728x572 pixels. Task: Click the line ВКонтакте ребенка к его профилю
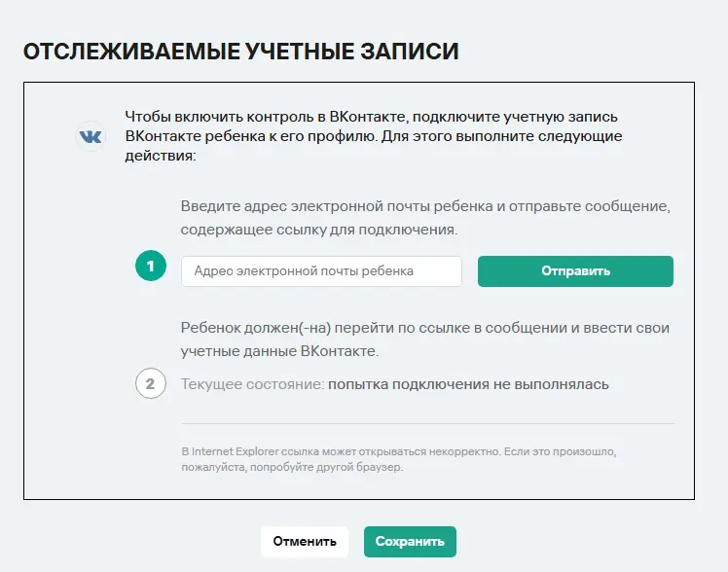coord(374,136)
